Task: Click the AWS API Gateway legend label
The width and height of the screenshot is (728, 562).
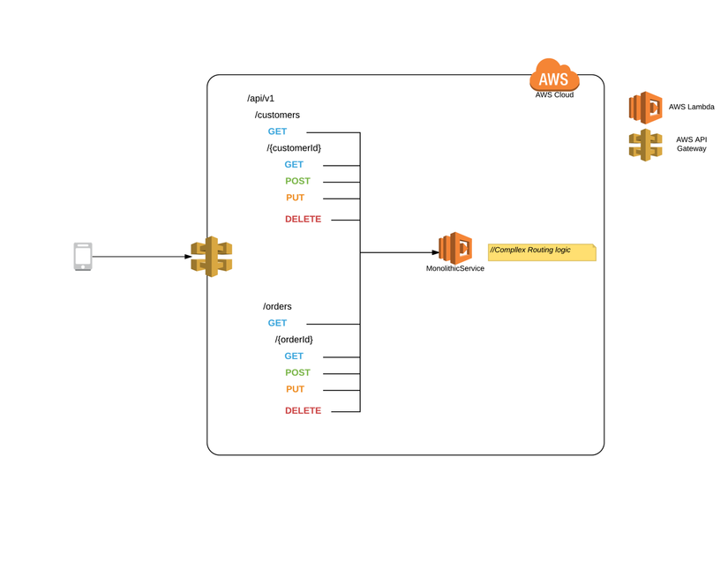Action: (x=691, y=144)
